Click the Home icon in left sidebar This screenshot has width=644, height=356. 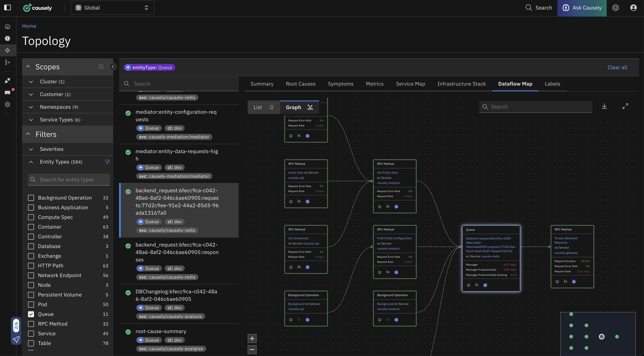(x=7, y=26)
